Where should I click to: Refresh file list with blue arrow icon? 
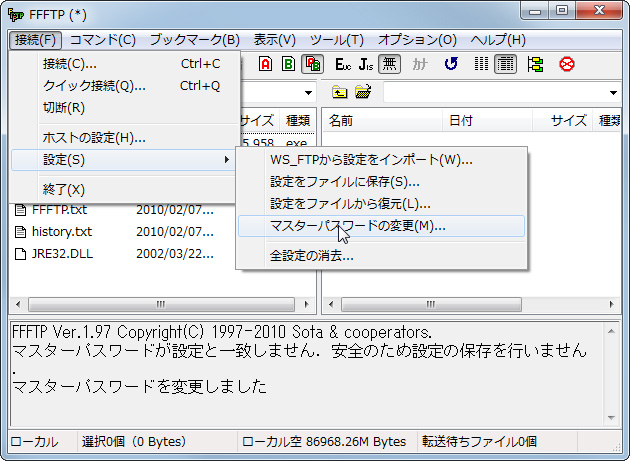pos(451,64)
